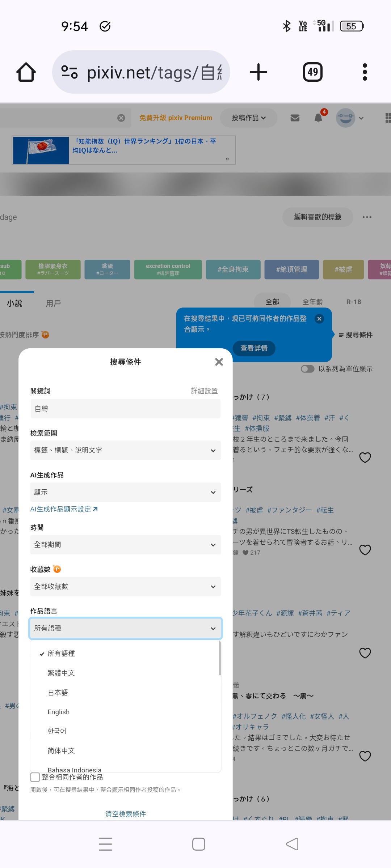The height and width of the screenshot is (868, 391).
Task: Open the tag options ellipsis menu
Action: (x=367, y=217)
